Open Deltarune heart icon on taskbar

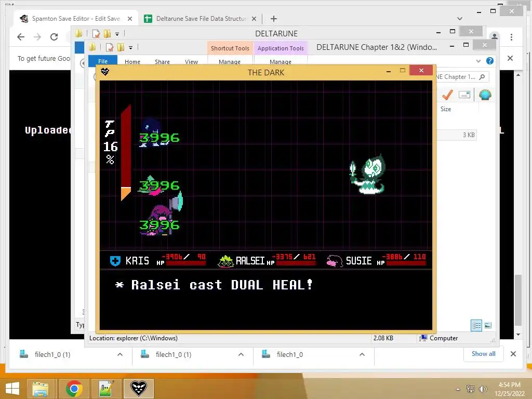(x=139, y=389)
